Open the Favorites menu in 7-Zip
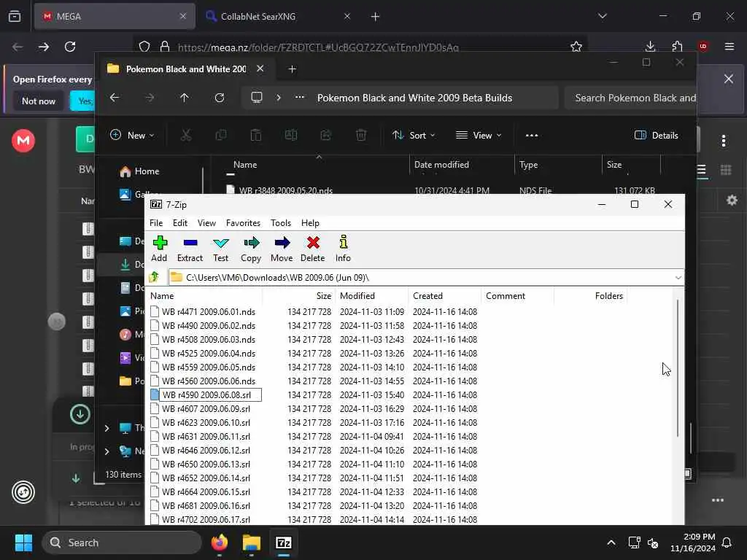The width and height of the screenshot is (747, 560). coord(243,223)
